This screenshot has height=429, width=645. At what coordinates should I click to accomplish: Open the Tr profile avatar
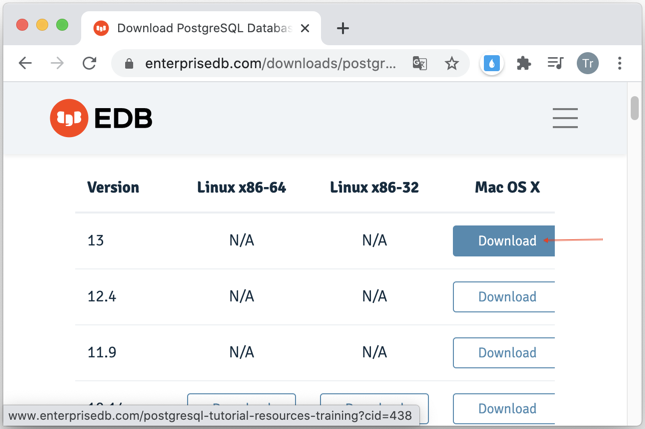(587, 63)
